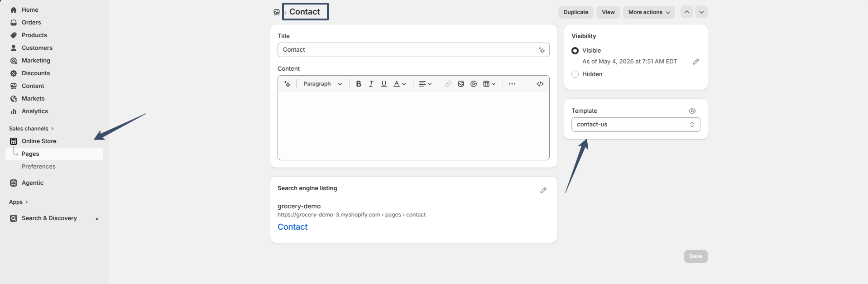Open more formatting options ellipsis
The width and height of the screenshot is (868, 284).
[512, 84]
